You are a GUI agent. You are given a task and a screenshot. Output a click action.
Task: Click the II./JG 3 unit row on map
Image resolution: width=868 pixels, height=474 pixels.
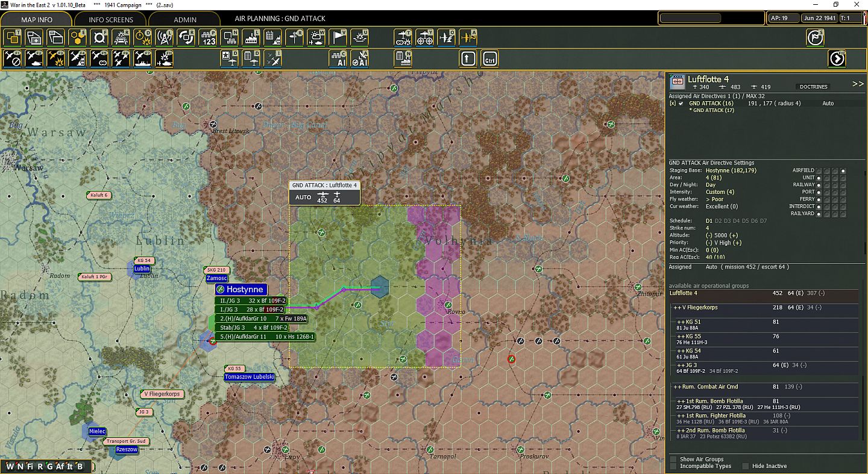pyautogui.click(x=251, y=301)
